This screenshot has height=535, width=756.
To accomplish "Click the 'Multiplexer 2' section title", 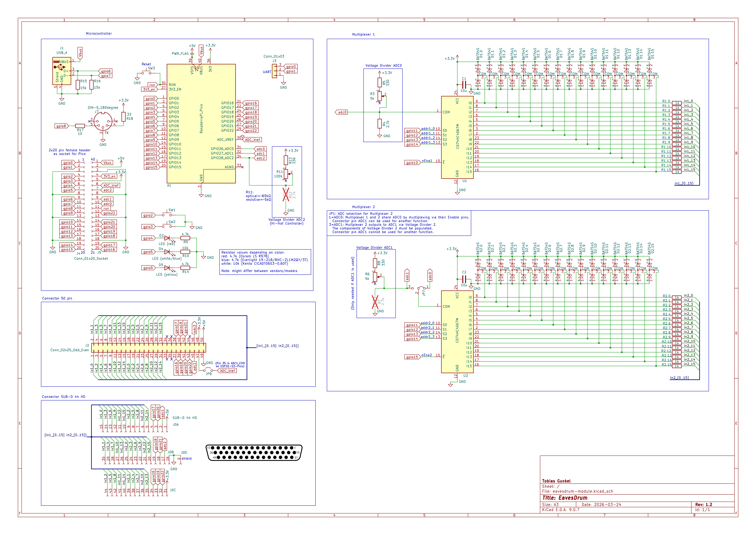I will (x=363, y=207).
